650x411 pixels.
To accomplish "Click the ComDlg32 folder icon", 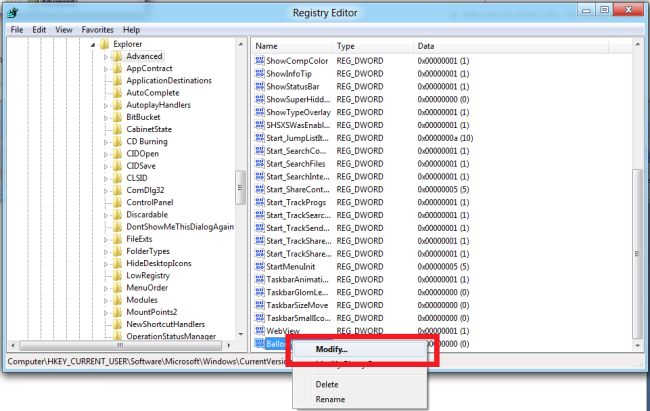I will click(118, 190).
